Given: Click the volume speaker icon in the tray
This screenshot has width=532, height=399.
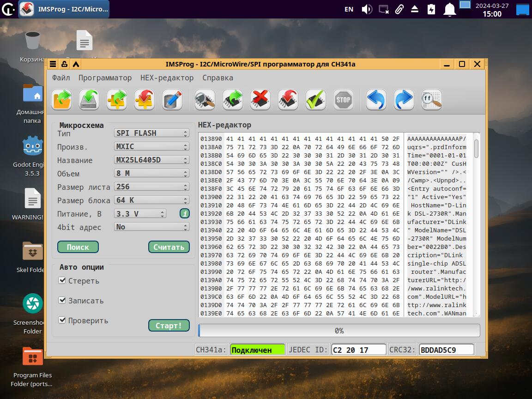Looking at the screenshot, I should click(367, 9).
